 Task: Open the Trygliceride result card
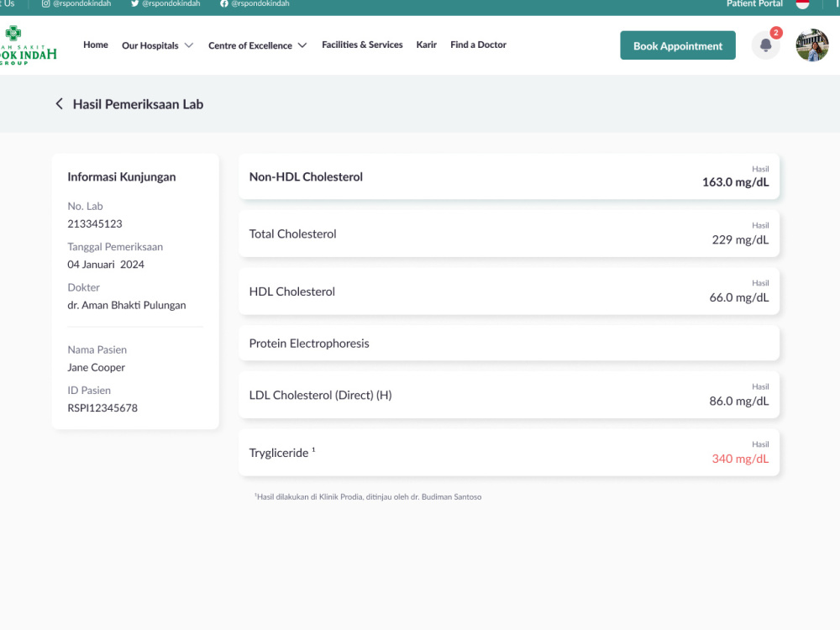(x=509, y=453)
